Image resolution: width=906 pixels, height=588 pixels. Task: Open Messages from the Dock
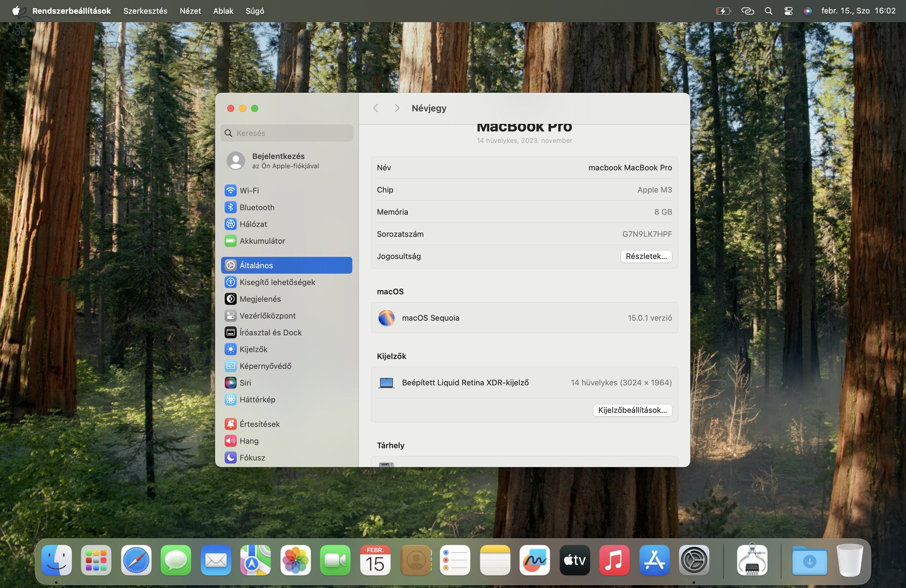[x=176, y=560]
